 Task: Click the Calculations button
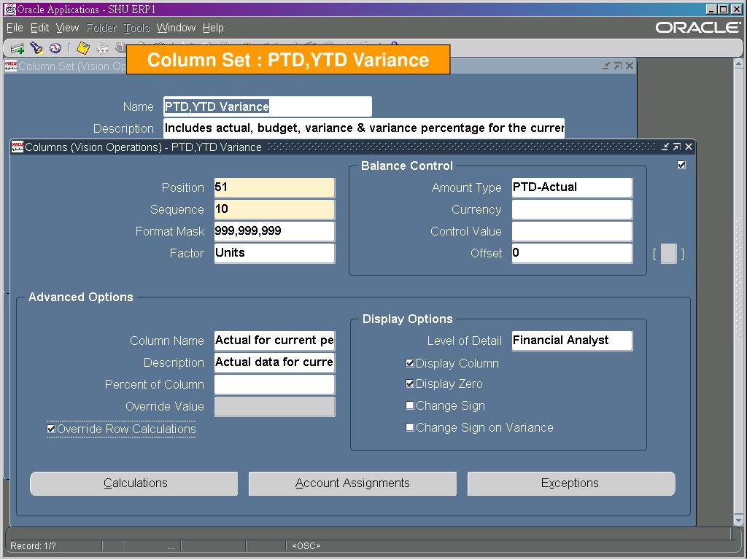click(x=134, y=483)
